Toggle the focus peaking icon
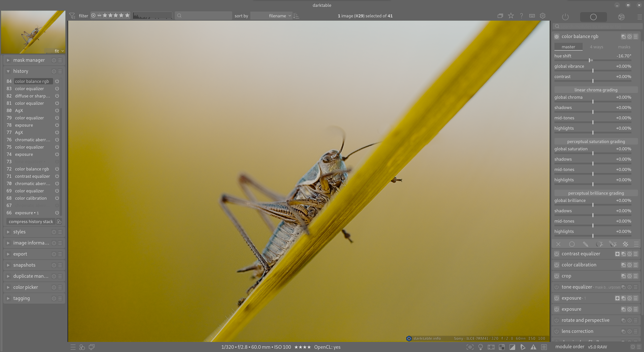 click(470, 347)
